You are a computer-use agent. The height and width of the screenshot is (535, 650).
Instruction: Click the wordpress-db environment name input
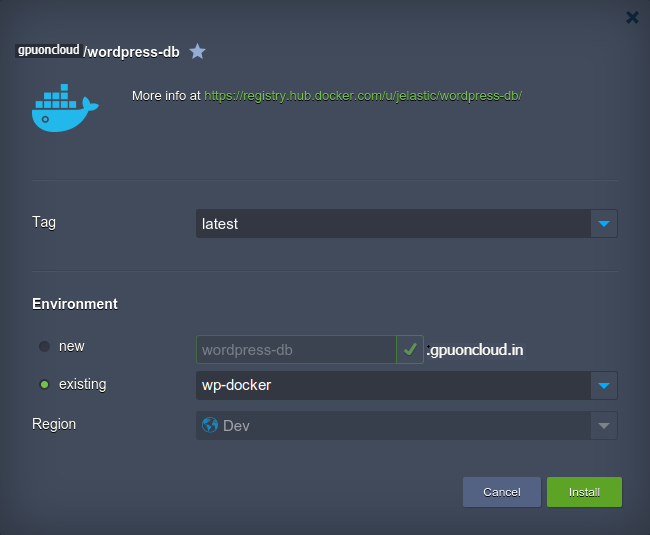tap(296, 350)
